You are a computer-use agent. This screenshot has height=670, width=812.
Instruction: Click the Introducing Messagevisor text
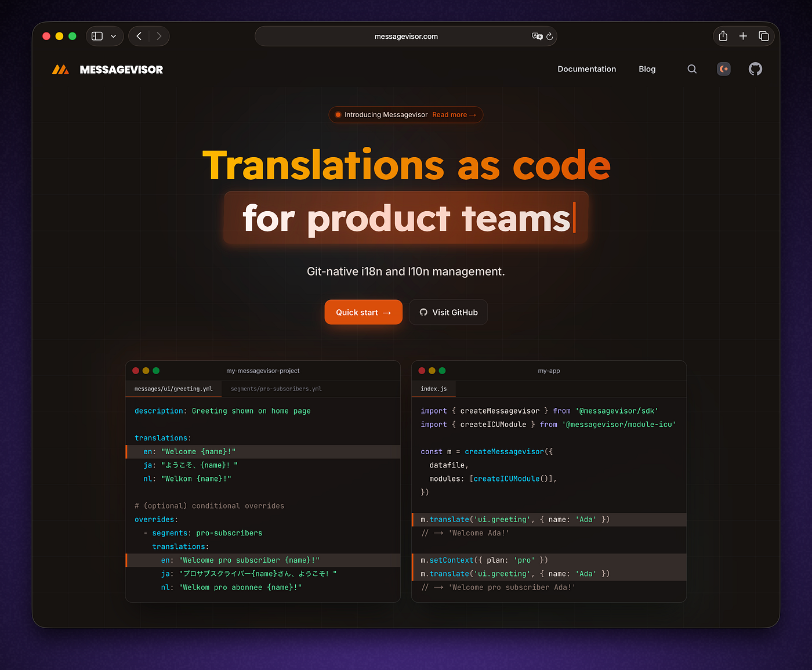386,115
